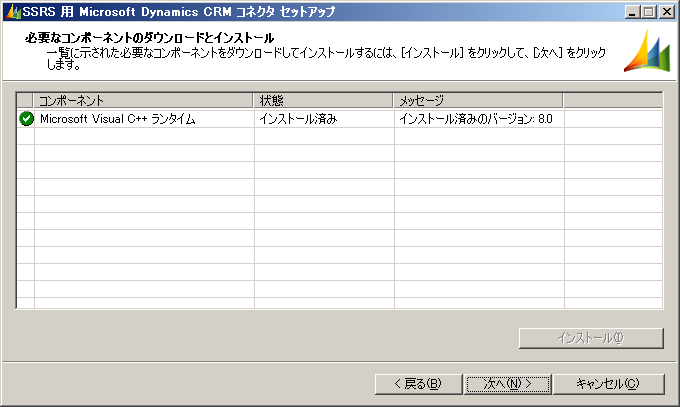The image size is (680, 407).
Task: Select the Microsoft Visual C++ ランタイム row
Action: pyautogui.click(x=340, y=119)
